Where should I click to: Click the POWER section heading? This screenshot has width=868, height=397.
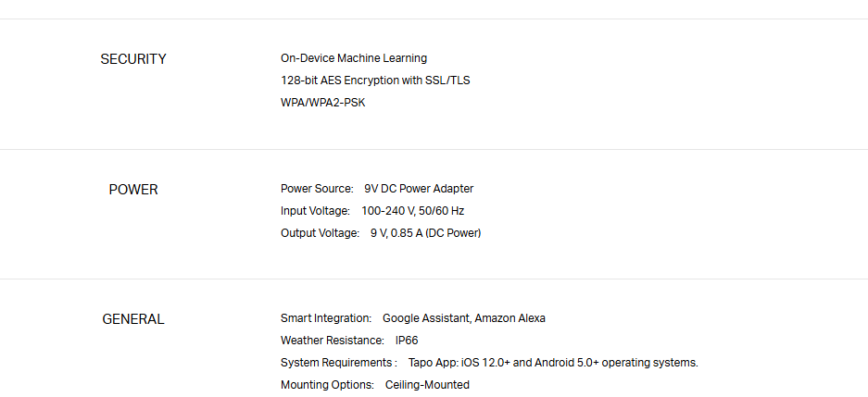(133, 190)
